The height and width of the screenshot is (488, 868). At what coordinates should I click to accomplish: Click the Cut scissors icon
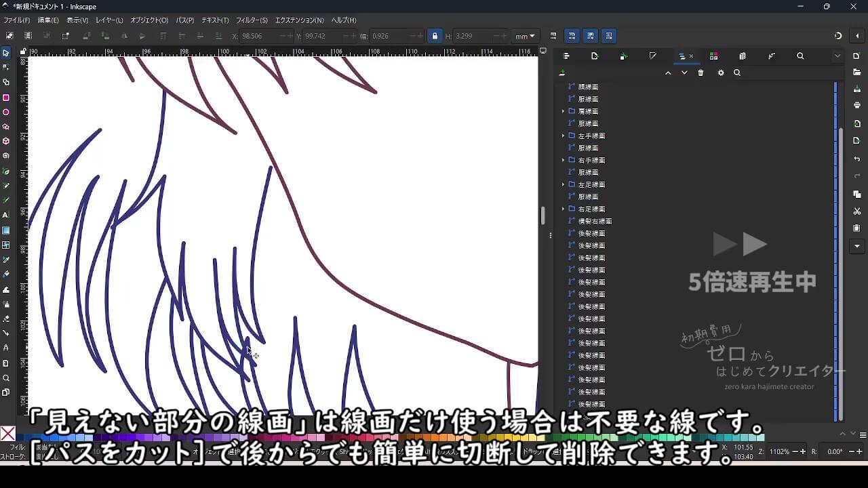[857, 211]
